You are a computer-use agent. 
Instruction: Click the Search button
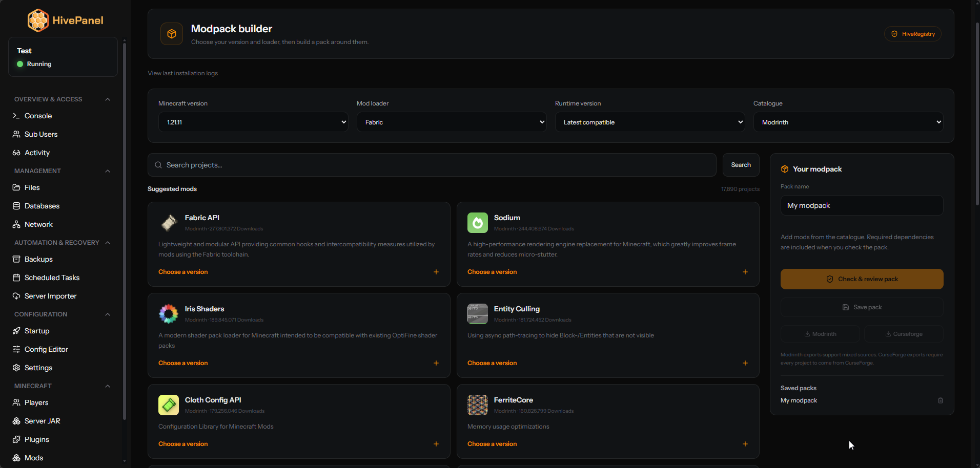[x=741, y=165]
